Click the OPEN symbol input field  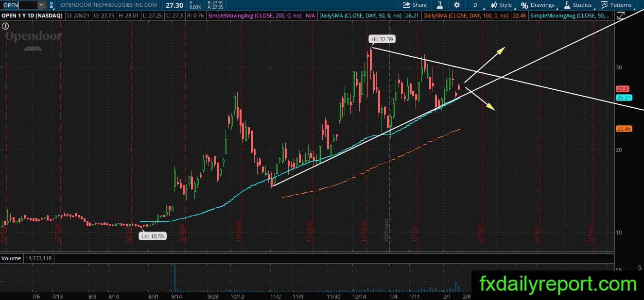click(18, 5)
